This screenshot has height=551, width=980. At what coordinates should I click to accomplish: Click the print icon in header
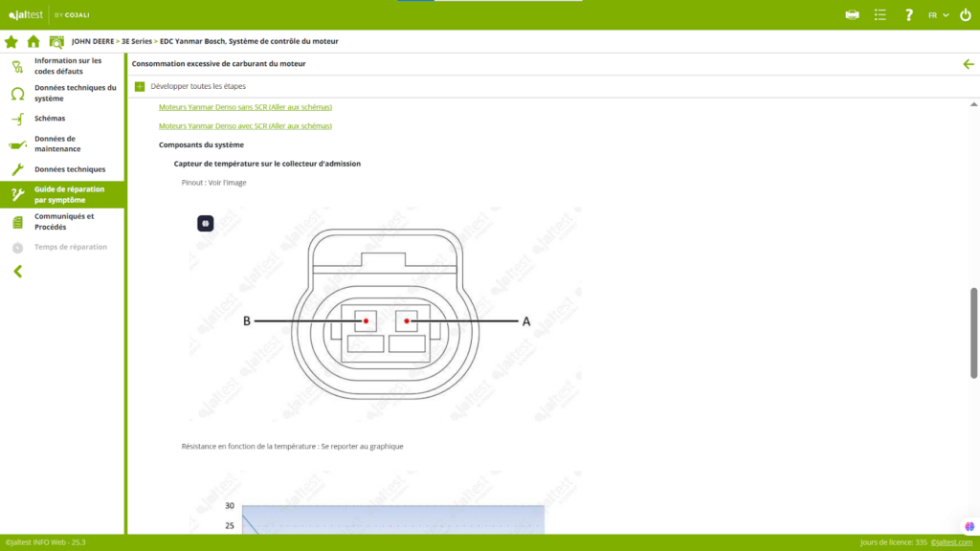(x=853, y=14)
